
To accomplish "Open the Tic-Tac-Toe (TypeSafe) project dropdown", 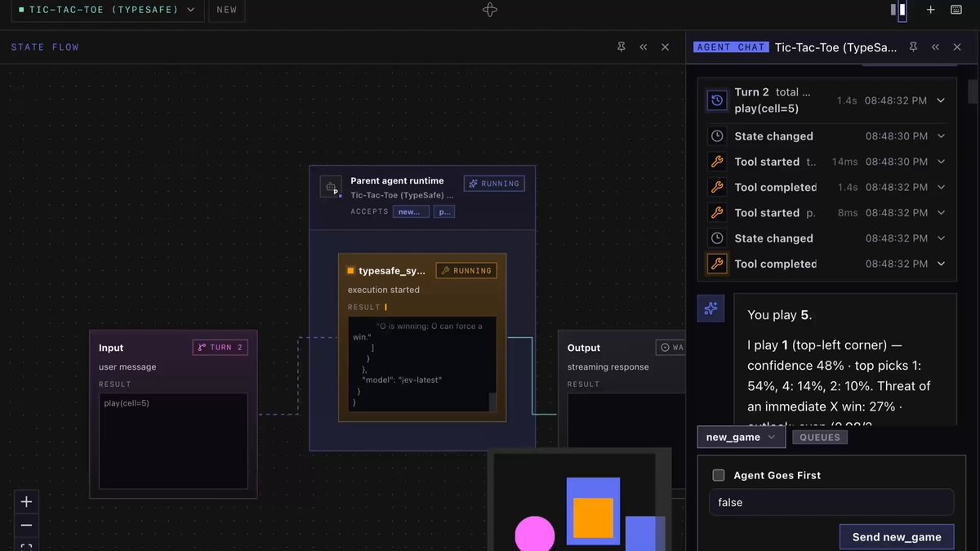I will (108, 10).
